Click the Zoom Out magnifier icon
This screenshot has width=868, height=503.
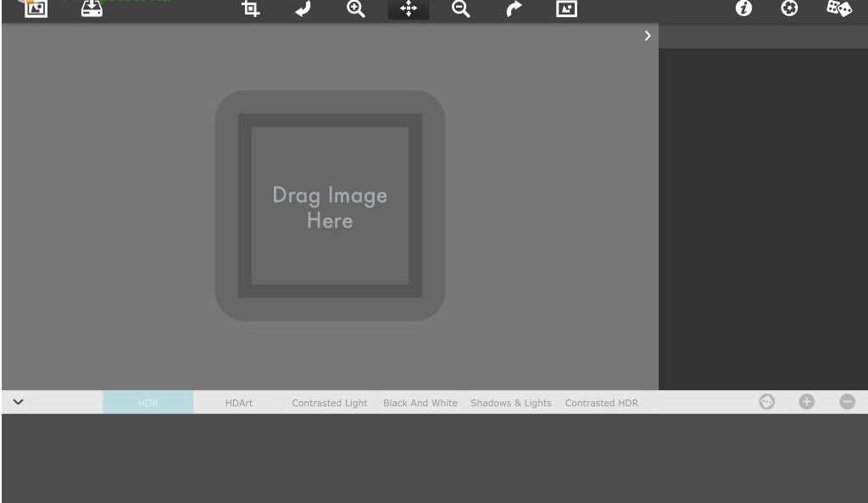pos(460,10)
